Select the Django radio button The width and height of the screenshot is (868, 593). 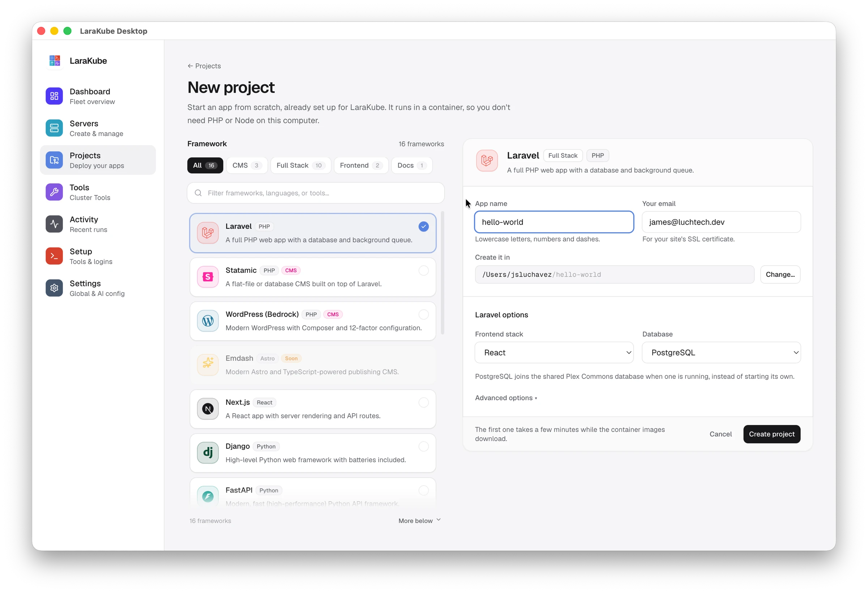point(424,446)
